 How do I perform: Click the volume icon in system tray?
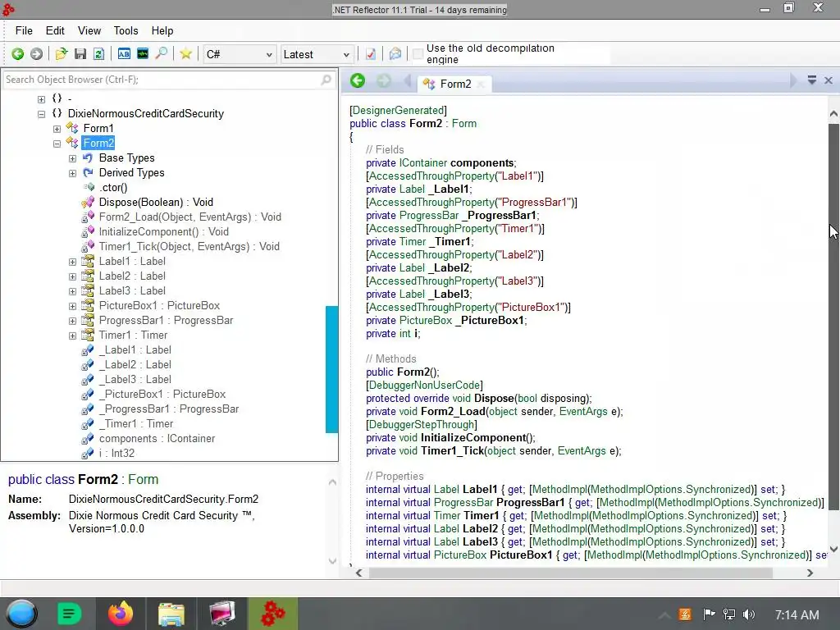[x=749, y=614]
